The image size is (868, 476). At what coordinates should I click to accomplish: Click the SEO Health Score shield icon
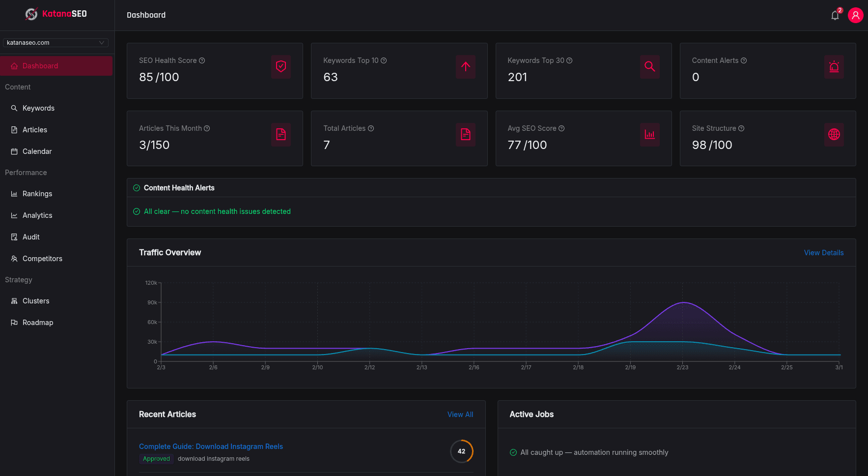[x=280, y=67]
